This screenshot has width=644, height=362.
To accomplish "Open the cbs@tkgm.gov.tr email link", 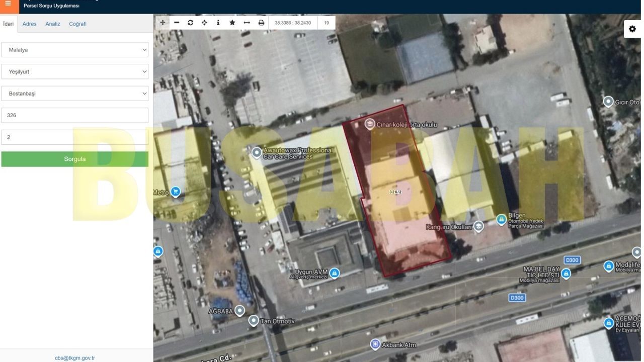I will pos(75,358).
